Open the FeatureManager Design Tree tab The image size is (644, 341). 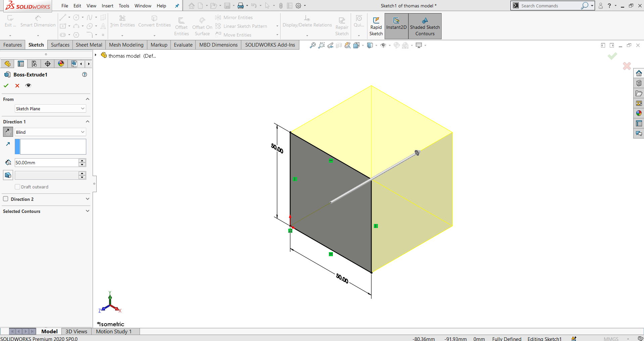(7, 64)
